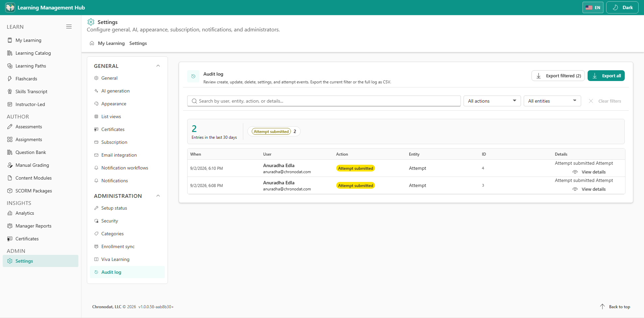Click the SCORM Packages box icon
The image size is (644, 318).
pyautogui.click(x=10, y=191)
